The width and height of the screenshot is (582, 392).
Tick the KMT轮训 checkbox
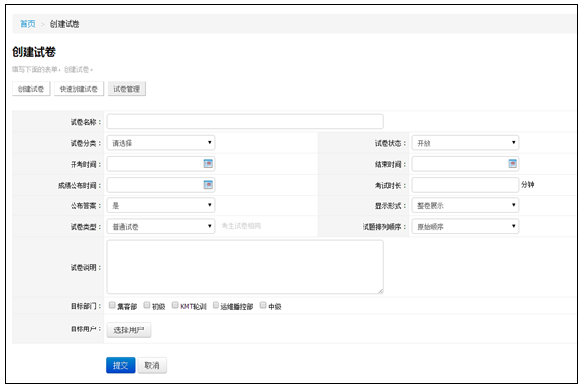(x=175, y=305)
